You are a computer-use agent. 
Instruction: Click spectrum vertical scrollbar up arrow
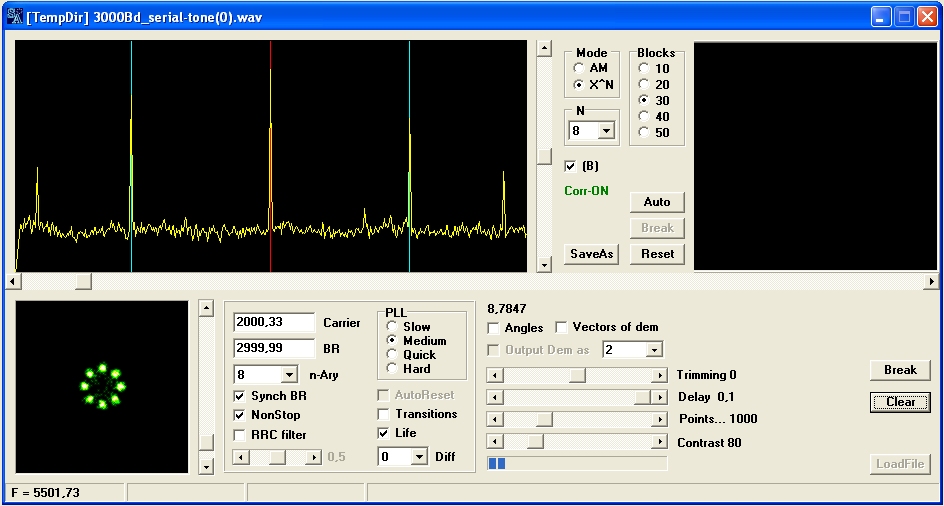tap(544, 48)
